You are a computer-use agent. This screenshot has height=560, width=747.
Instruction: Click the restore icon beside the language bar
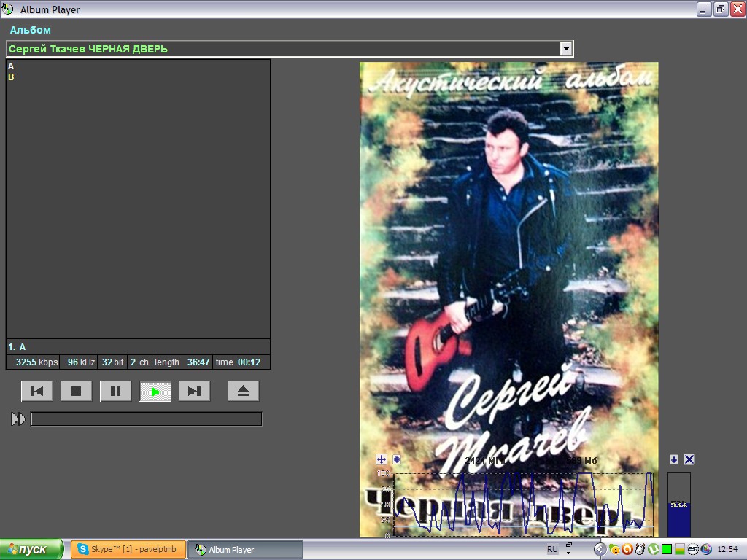click(x=568, y=545)
